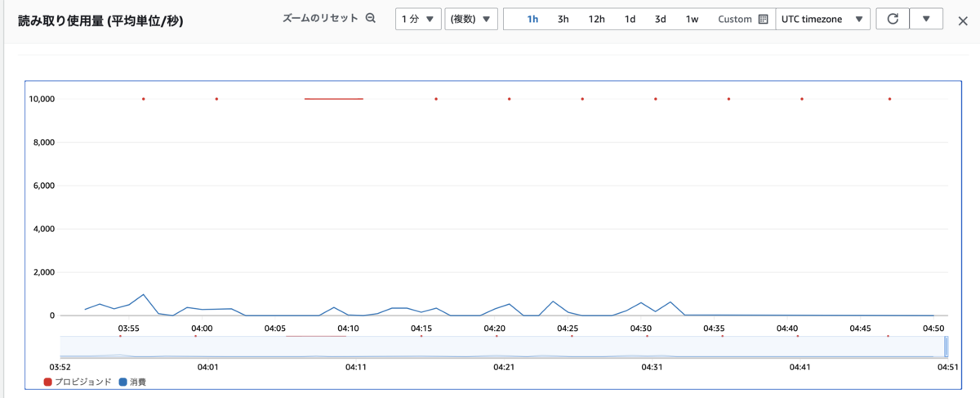Expand the refresh options arrow menu
The width and height of the screenshot is (980, 398).
click(x=926, y=19)
